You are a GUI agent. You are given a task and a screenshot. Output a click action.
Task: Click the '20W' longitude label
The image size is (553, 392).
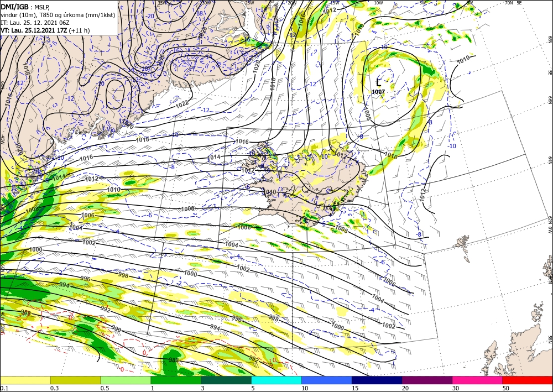[x=291, y=2]
